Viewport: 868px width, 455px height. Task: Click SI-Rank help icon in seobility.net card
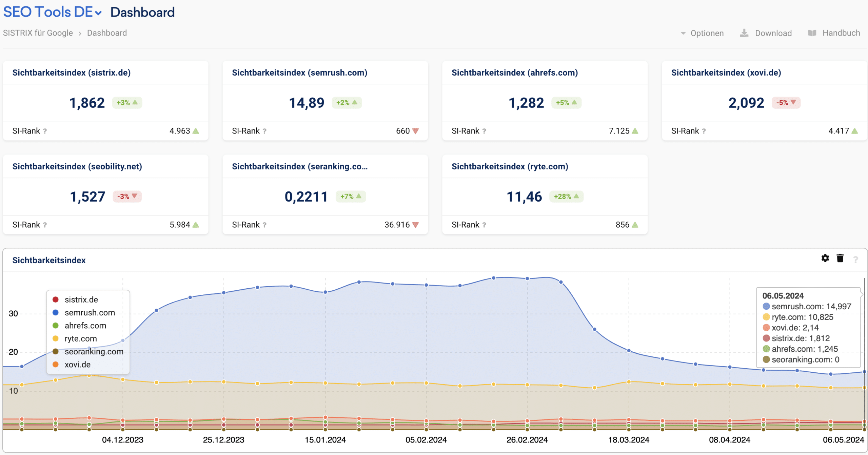45,225
